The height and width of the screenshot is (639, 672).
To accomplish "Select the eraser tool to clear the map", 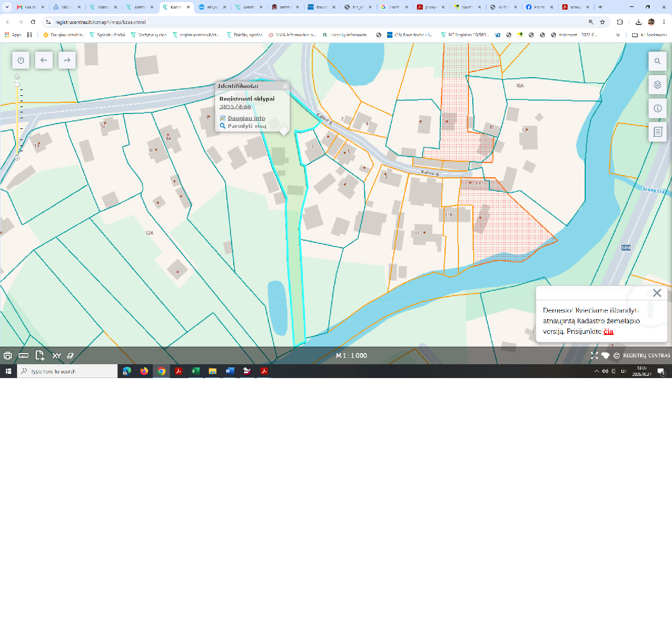I will [x=70, y=356].
